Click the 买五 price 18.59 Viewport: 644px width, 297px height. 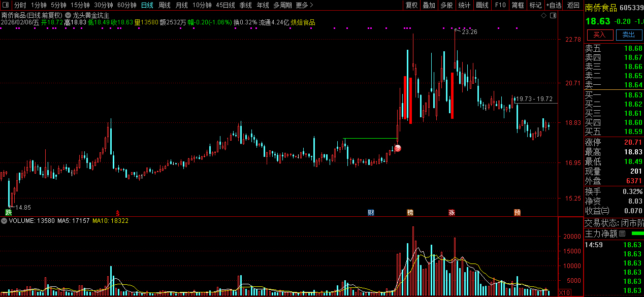(x=633, y=131)
